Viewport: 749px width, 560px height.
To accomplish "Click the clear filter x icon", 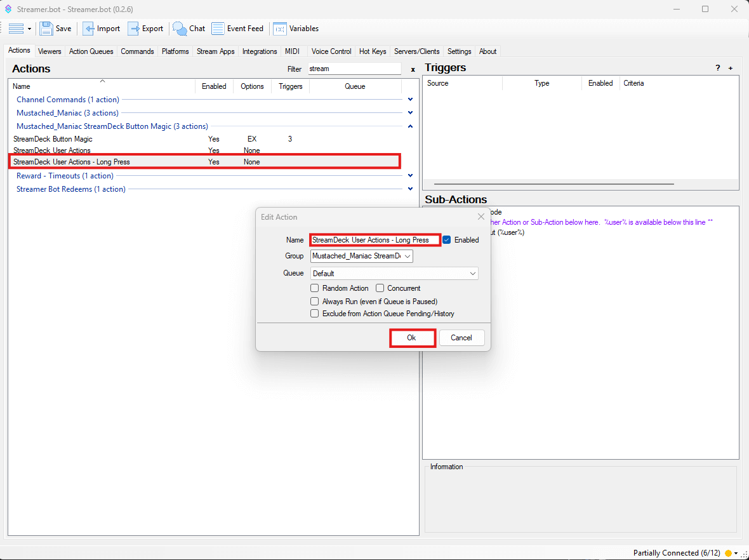I will (413, 69).
